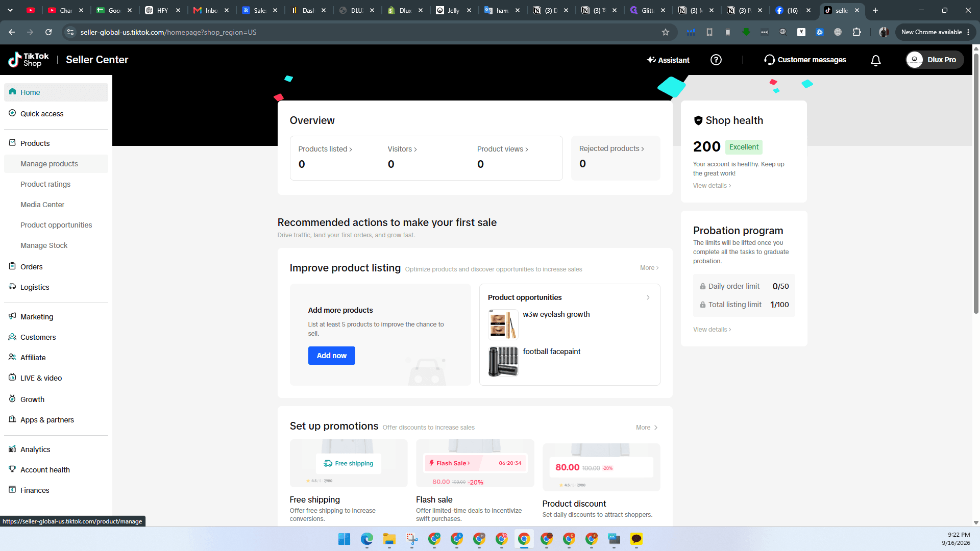
Task: Open football facepaint thumbnail
Action: click(x=503, y=362)
